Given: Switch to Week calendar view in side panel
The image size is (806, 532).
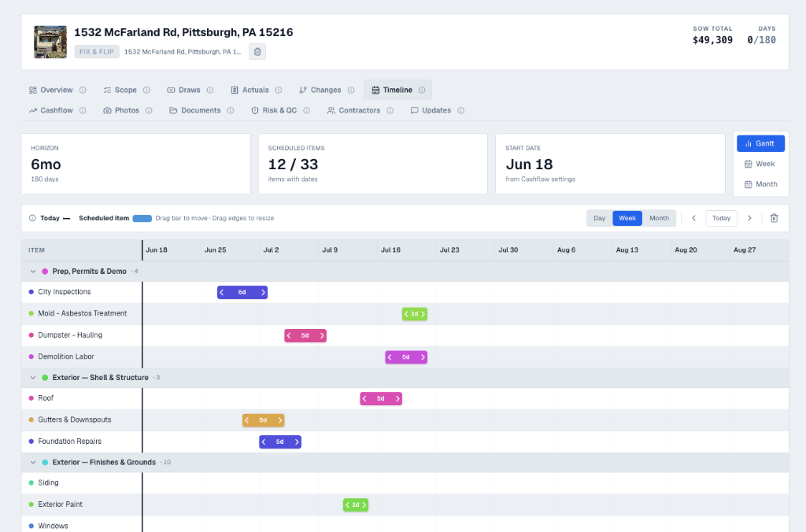Looking at the screenshot, I should coord(761,164).
